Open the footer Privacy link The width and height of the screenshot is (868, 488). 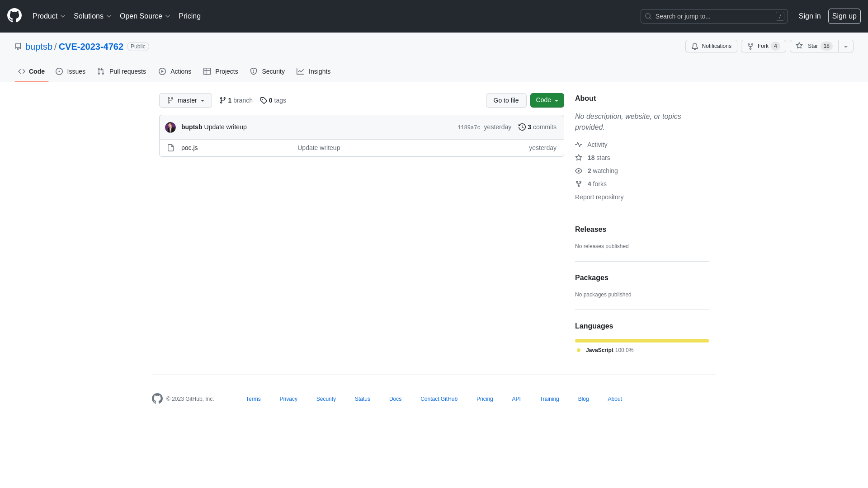point(288,399)
